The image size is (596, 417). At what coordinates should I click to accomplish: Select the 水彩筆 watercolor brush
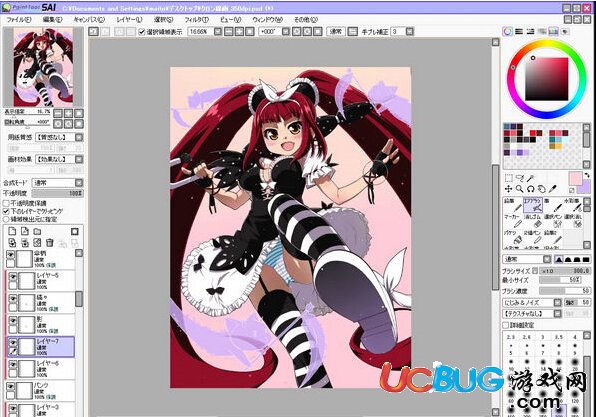coord(573,205)
